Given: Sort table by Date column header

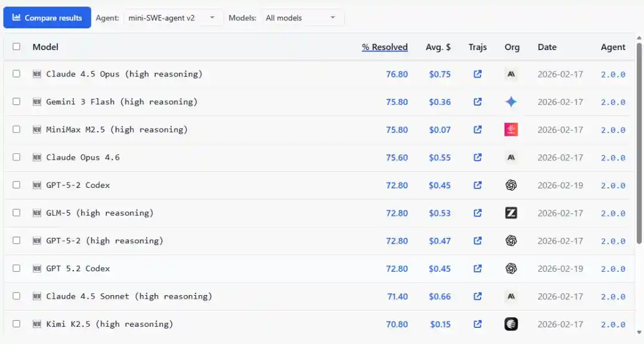Looking at the screenshot, I should [547, 47].
